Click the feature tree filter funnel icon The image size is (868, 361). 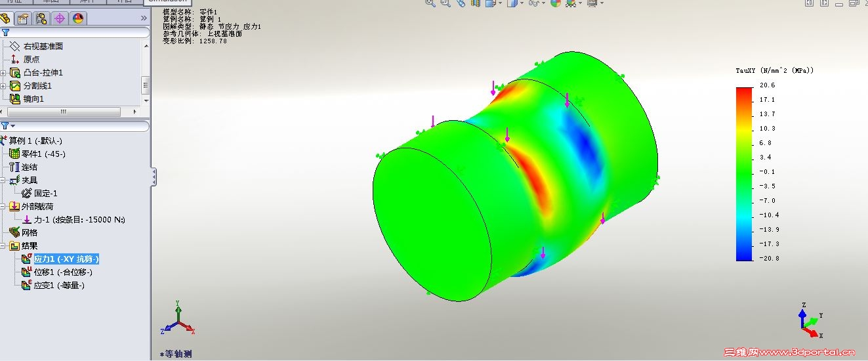point(5,32)
